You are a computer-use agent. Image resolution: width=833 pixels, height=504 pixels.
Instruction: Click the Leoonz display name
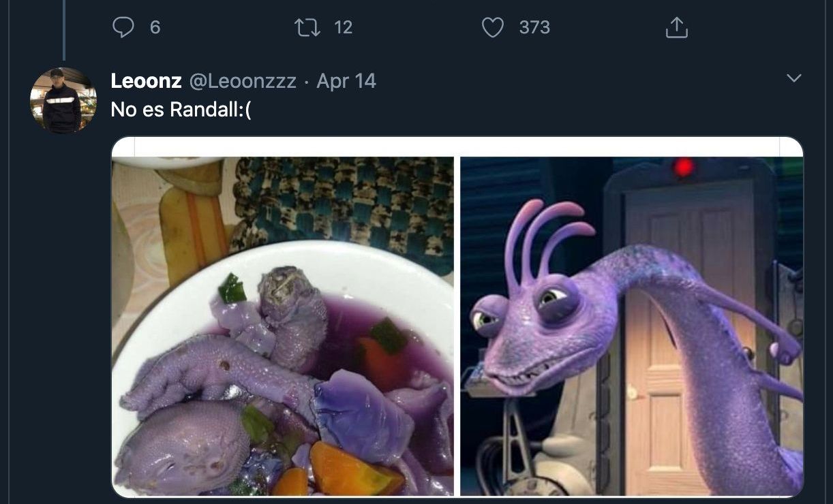tap(146, 81)
